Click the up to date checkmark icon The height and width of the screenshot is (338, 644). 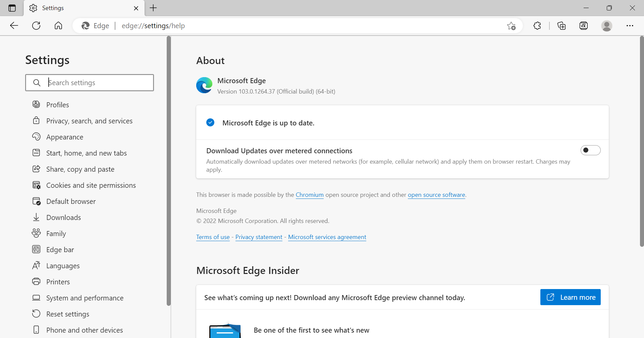point(210,122)
